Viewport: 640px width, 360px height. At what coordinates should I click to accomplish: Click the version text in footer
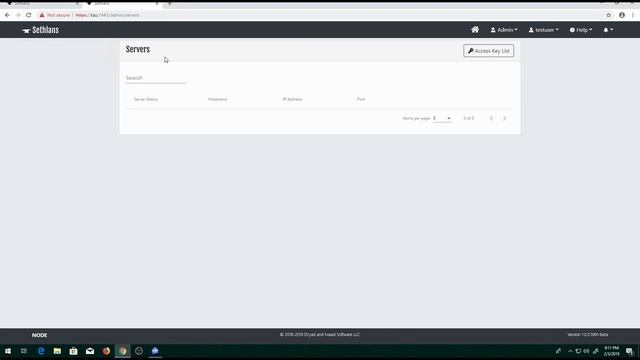587,335
